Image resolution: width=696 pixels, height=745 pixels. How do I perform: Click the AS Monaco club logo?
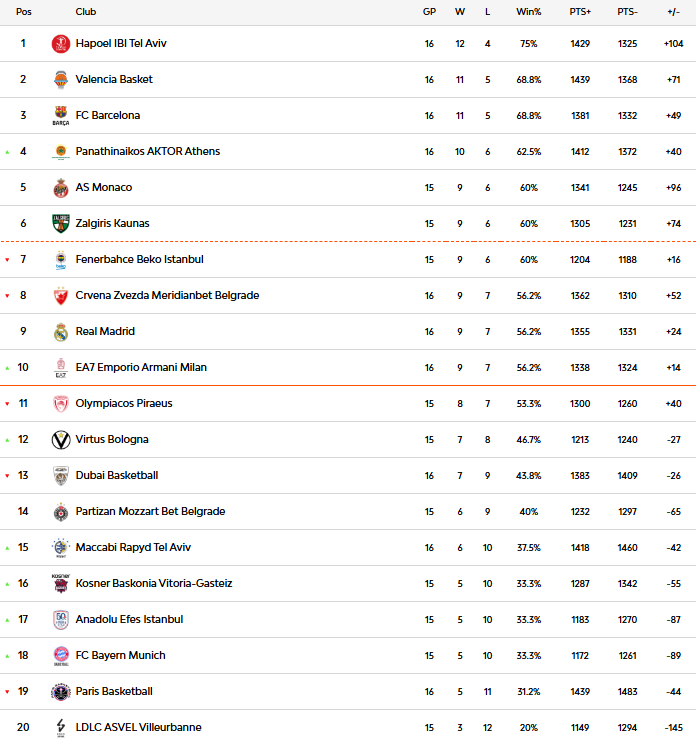pyautogui.click(x=61, y=188)
